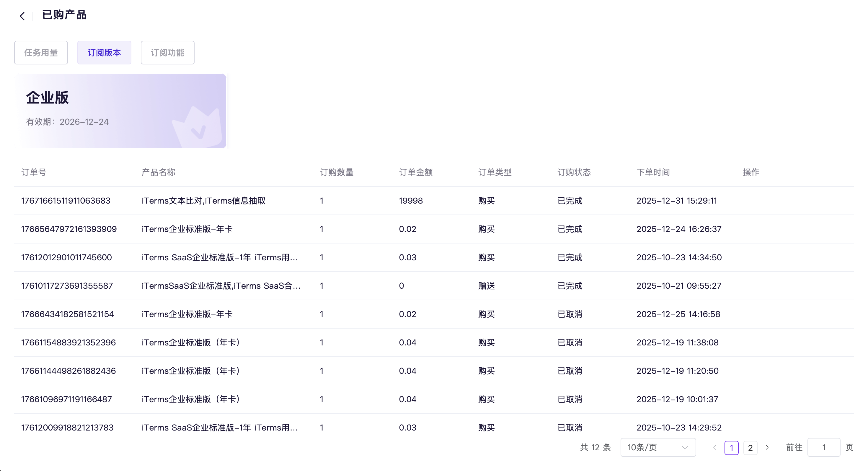Click the 赠送 order row
Image resolution: width=868 pixels, height=471 pixels.
pyautogui.click(x=486, y=286)
